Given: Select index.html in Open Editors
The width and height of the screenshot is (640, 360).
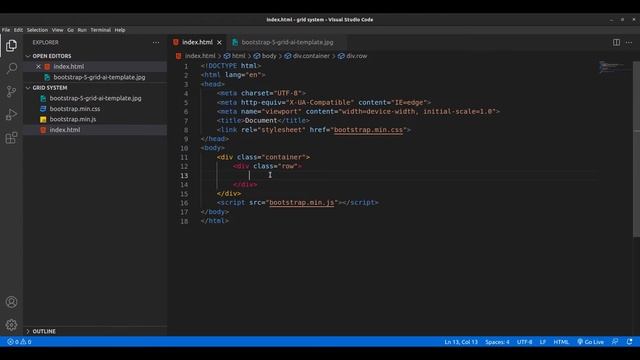Looking at the screenshot, I should click(69, 67).
